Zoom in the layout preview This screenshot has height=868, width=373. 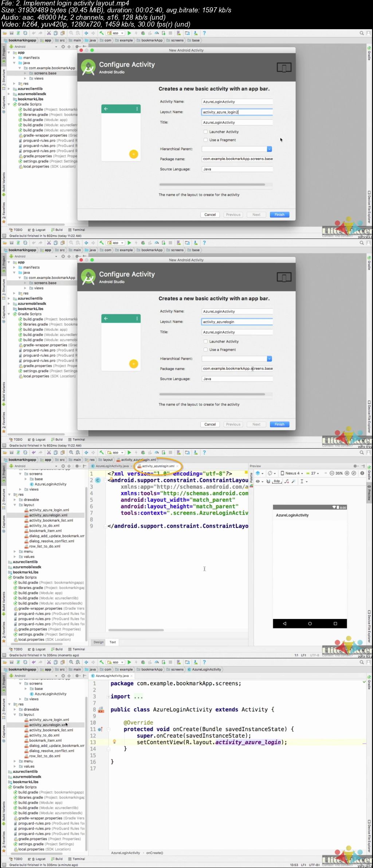click(x=347, y=473)
